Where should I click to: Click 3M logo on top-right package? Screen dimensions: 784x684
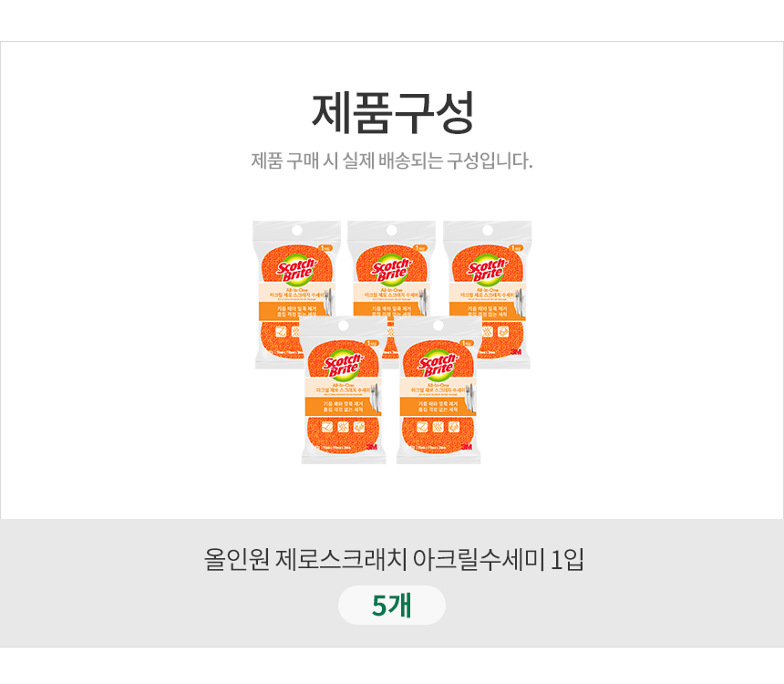pyautogui.click(x=514, y=350)
